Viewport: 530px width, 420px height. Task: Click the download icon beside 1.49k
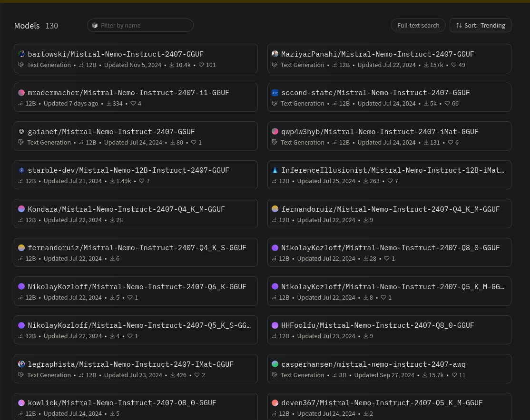click(112, 181)
